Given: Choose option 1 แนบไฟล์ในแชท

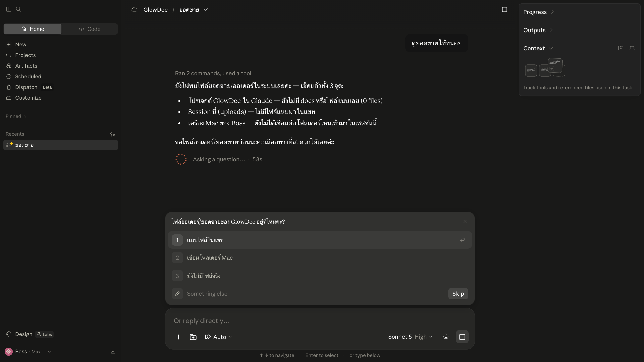Looking at the screenshot, I should pyautogui.click(x=320, y=240).
